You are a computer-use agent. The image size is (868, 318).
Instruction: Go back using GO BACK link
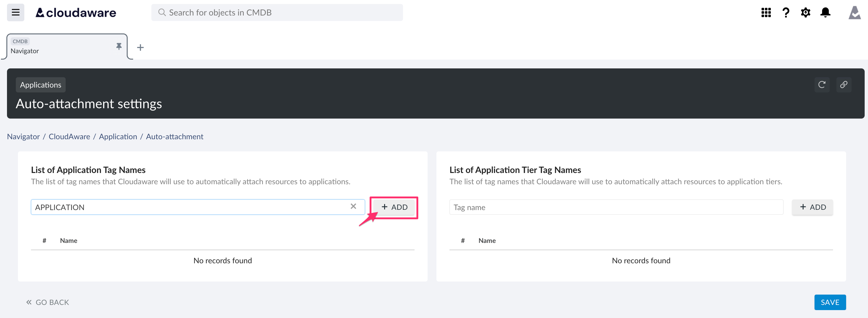[x=47, y=302]
